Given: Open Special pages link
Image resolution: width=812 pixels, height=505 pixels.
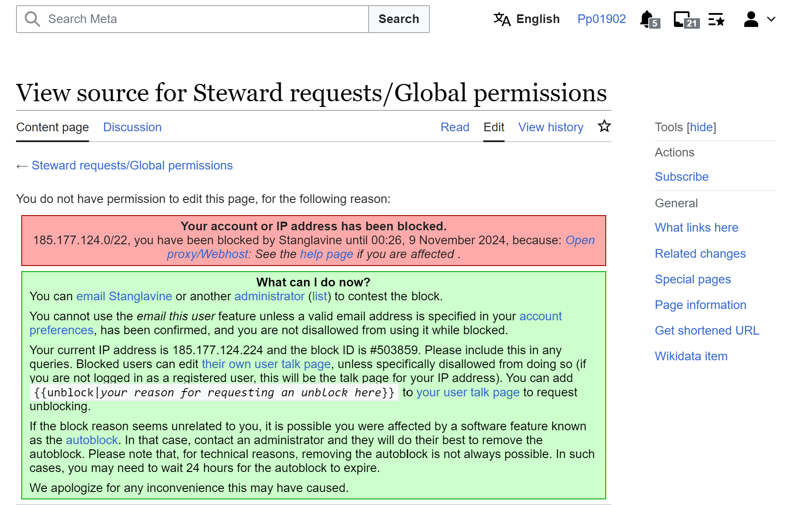Looking at the screenshot, I should (693, 279).
